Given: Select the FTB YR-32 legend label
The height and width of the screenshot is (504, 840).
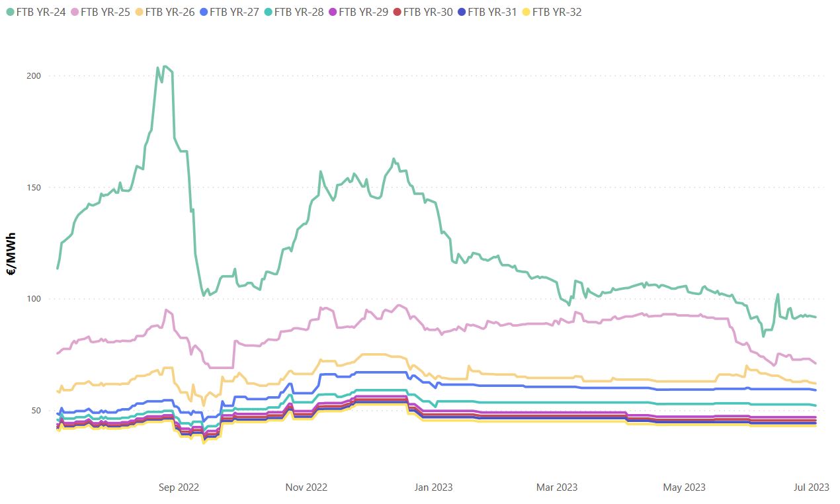Looking at the screenshot, I should click(557, 12).
